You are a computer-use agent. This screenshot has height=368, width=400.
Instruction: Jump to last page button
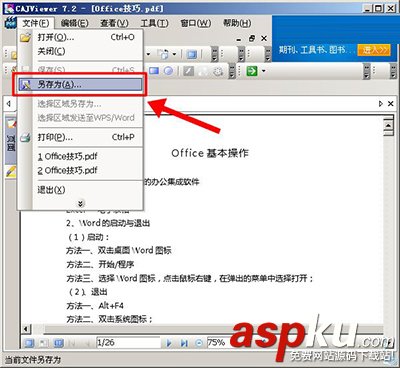(184, 343)
